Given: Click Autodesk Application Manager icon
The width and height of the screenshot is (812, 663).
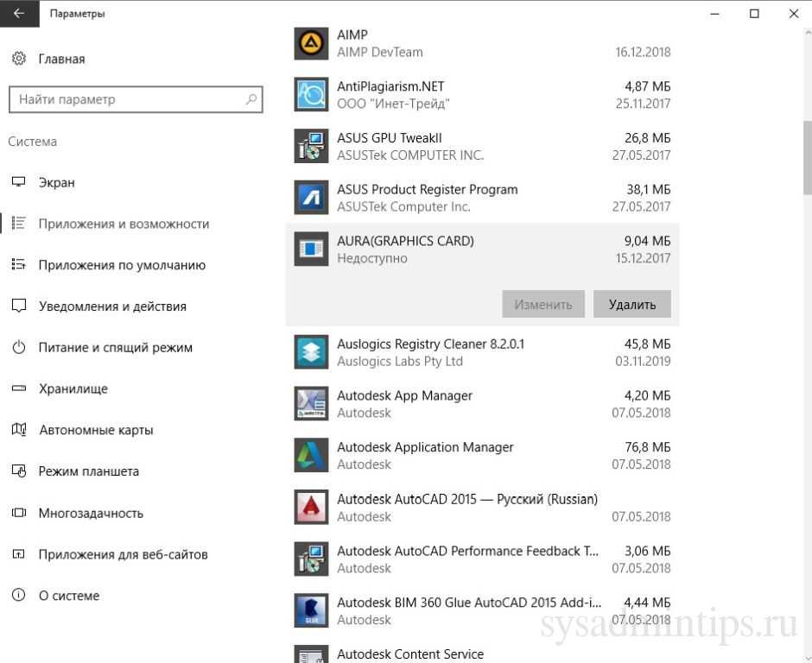Looking at the screenshot, I should (311, 456).
